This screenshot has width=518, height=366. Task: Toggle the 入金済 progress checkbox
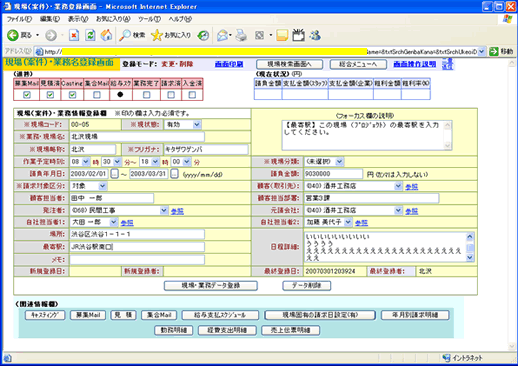[x=192, y=95]
